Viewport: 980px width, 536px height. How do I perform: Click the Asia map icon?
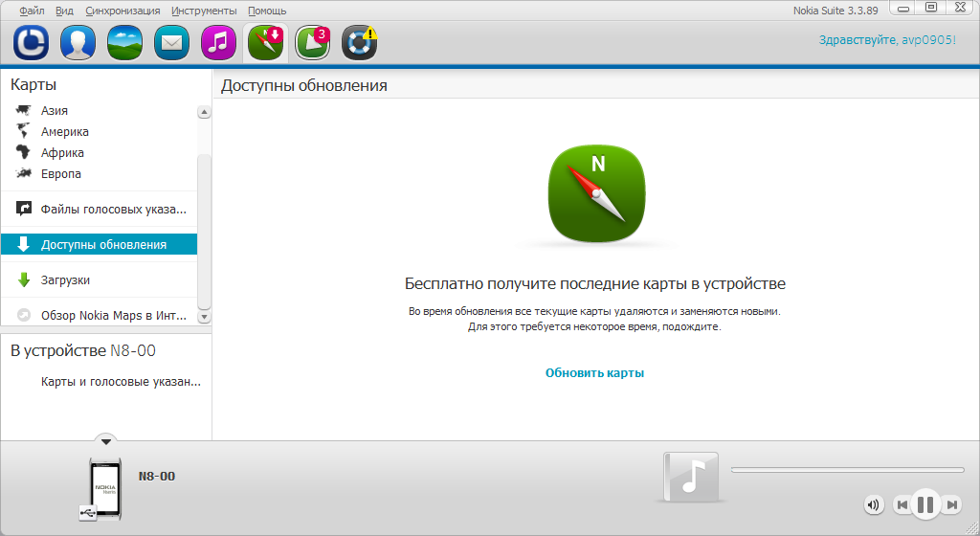click(24, 111)
